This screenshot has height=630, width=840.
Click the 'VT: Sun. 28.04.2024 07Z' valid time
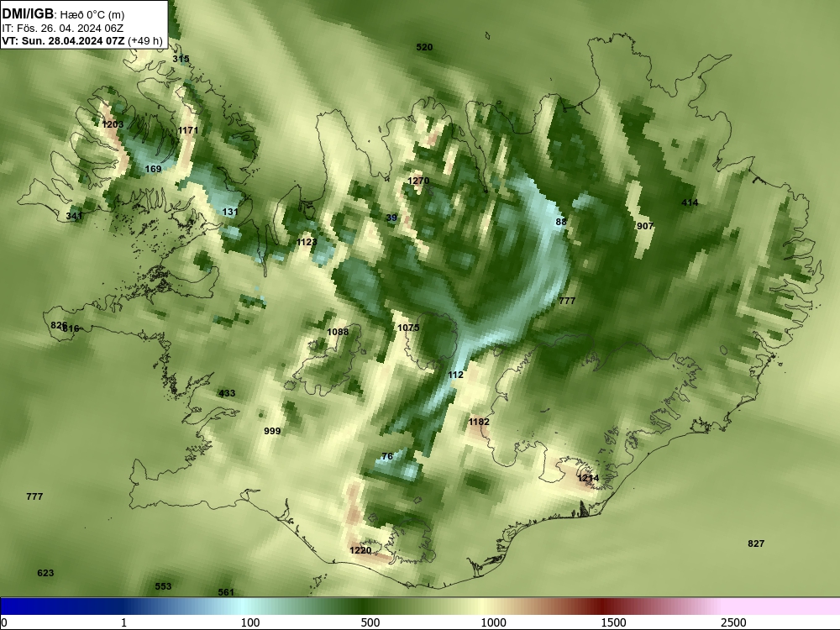tap(63, 41)
